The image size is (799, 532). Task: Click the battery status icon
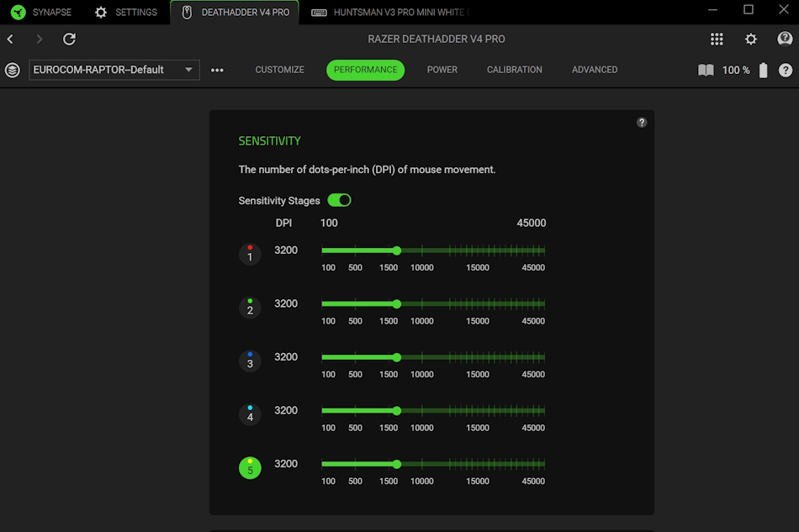(764, 71)
